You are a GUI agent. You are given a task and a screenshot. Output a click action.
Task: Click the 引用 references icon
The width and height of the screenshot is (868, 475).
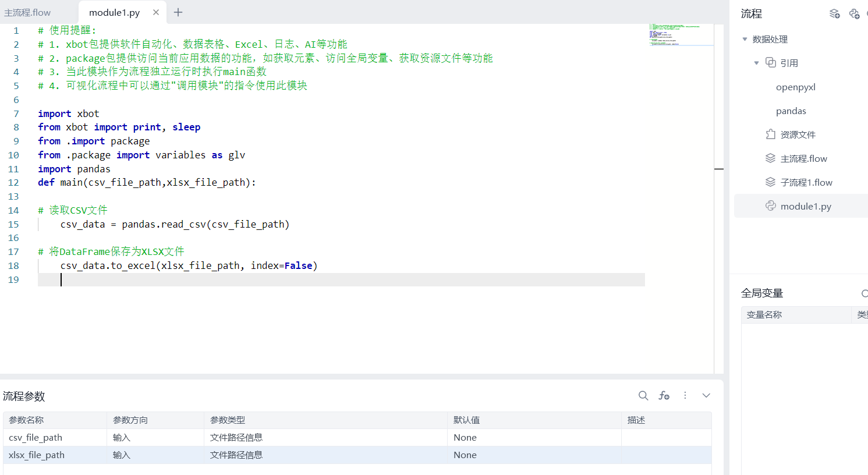pos(770,63)
